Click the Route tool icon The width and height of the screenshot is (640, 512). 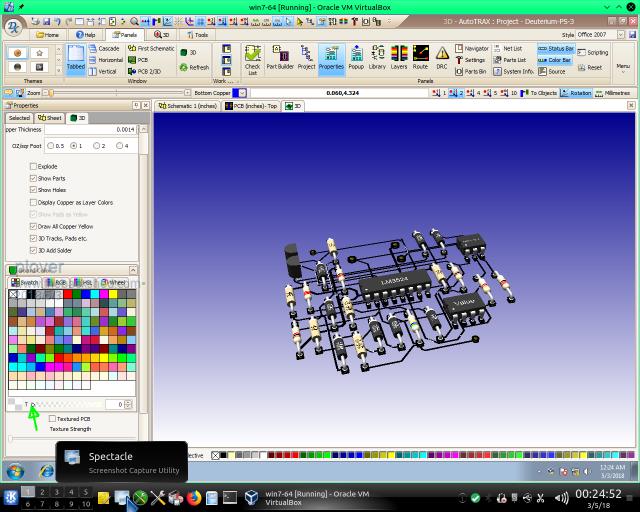coord(420,59)
